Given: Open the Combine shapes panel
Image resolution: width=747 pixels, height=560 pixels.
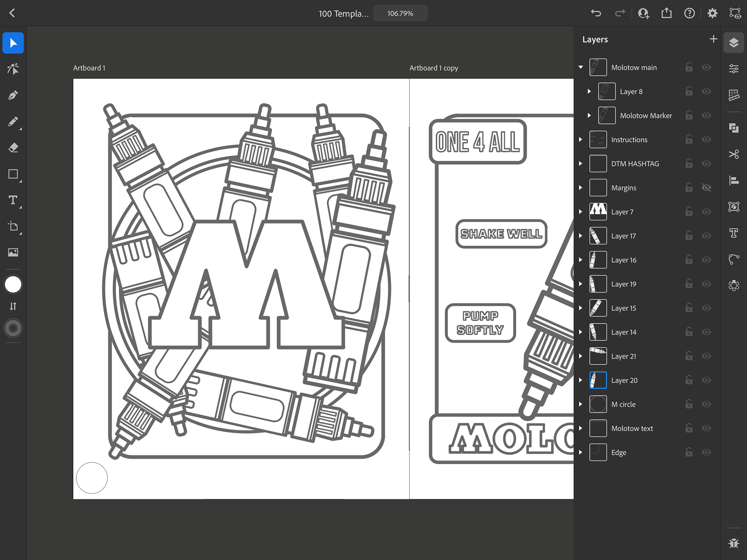Looking at the screenshot, I should coord(734,128).
